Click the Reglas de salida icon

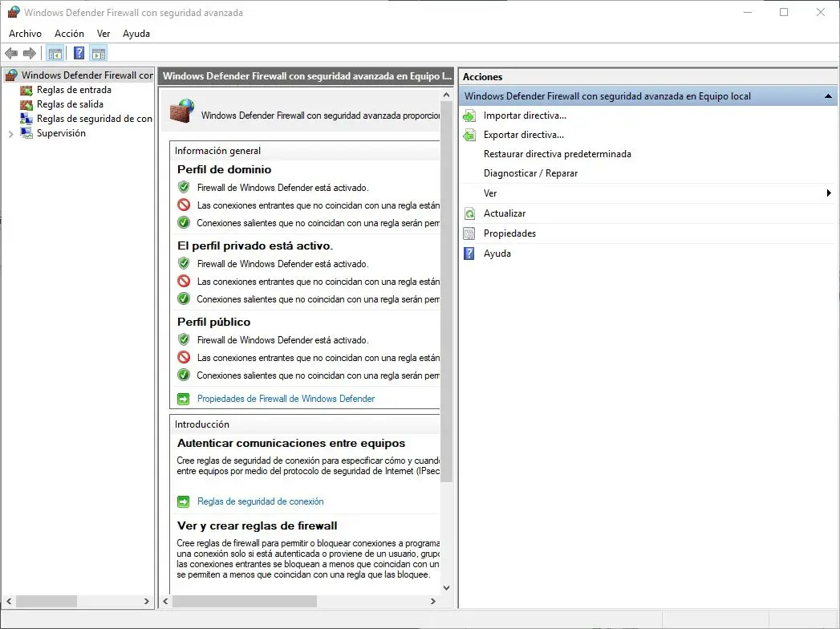tap(26, 104)
